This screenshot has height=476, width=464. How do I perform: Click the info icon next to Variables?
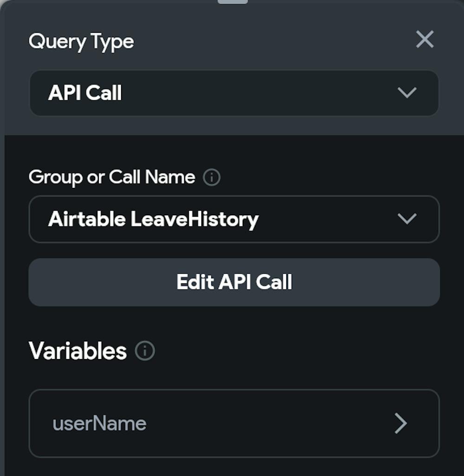pyautogui.click(x=145, y=351)
